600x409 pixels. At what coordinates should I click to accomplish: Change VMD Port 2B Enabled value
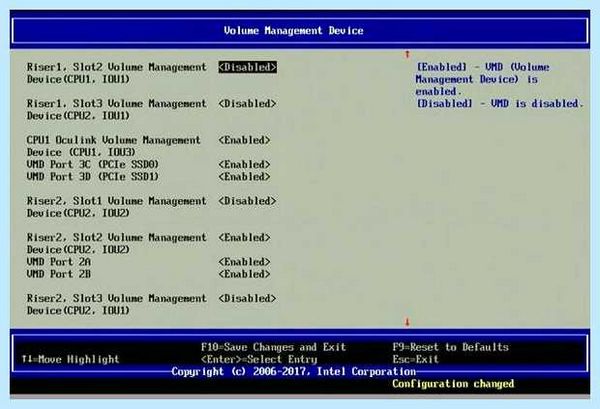[x=245, y=274]
